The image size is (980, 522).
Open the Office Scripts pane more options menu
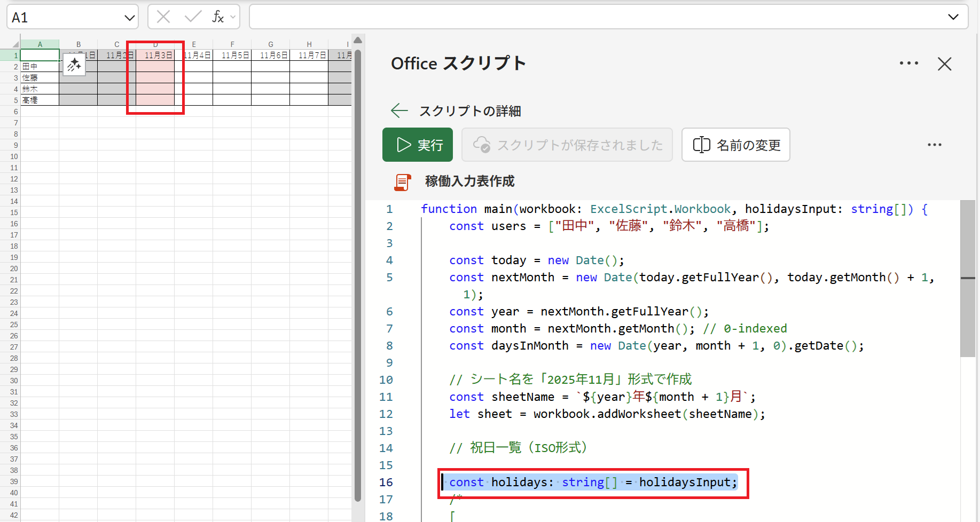click(x=908, y=64)
